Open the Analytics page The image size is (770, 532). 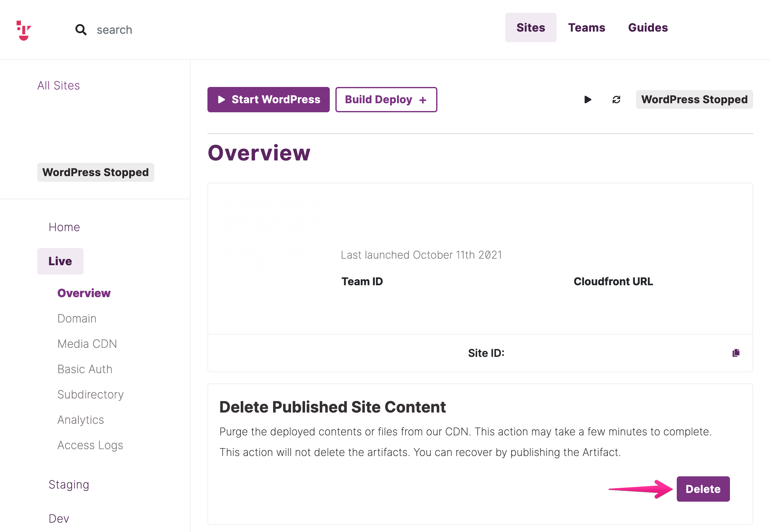(x=81, y=420)
